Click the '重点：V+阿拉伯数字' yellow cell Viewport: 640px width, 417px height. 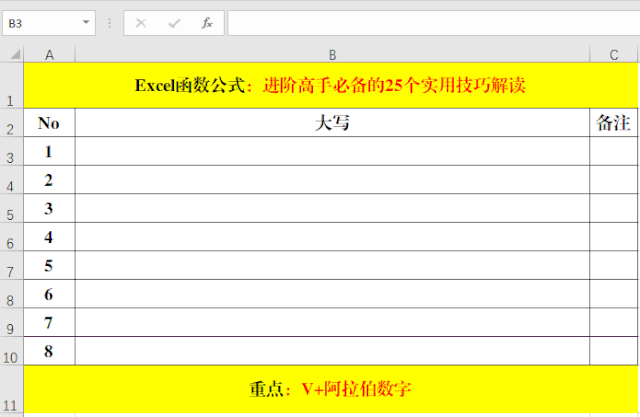pyautogui.click(x=331, y=389)
